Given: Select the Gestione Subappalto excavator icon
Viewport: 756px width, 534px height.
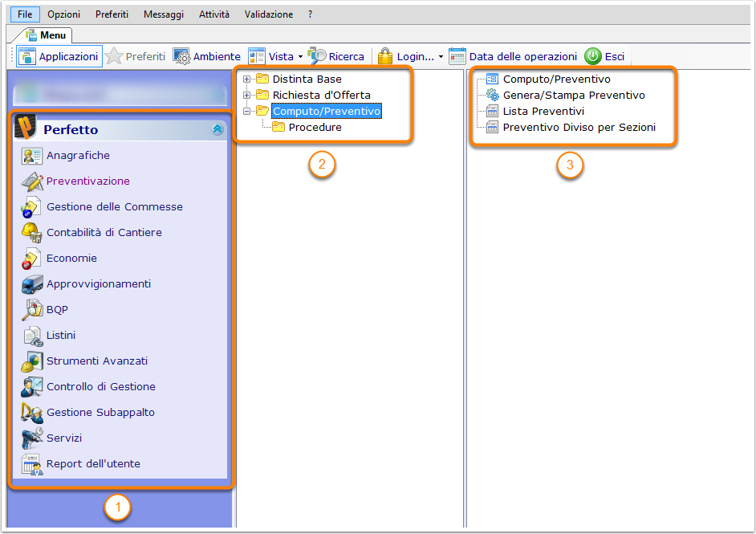Looking at the screenshot, I should [x=32, y=413].
